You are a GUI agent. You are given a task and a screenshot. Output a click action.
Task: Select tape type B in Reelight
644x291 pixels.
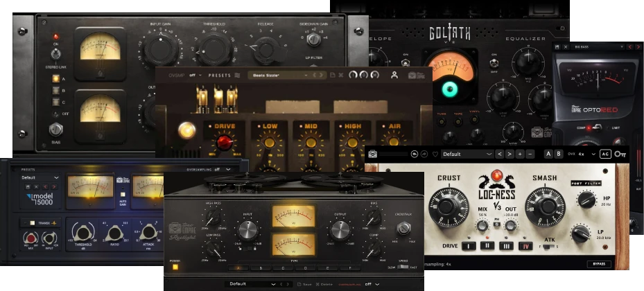click(x=261, y=267)
